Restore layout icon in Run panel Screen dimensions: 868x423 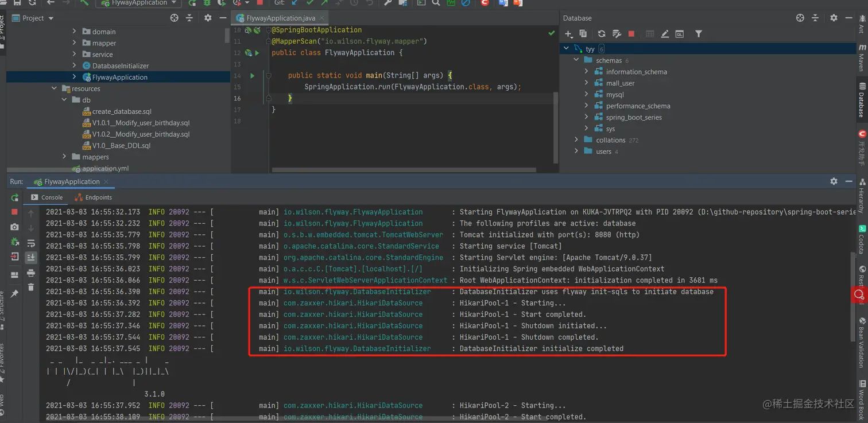point(15,275)
